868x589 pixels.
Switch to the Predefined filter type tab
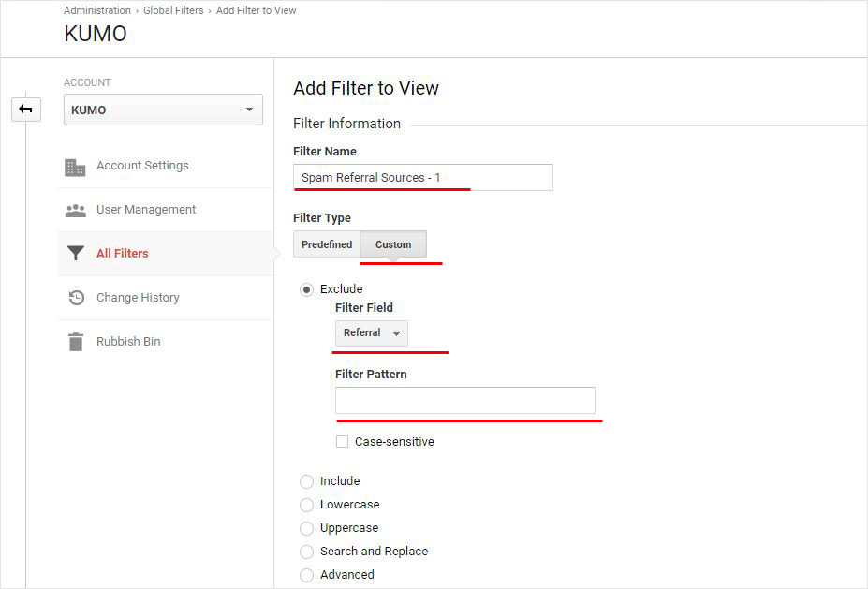coord(327,244)
